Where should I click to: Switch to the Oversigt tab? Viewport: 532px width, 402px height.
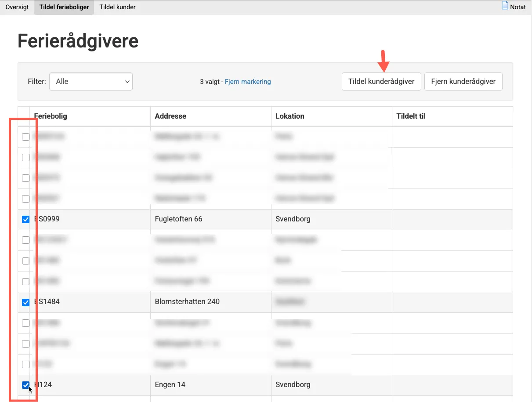tap(17, 7)
